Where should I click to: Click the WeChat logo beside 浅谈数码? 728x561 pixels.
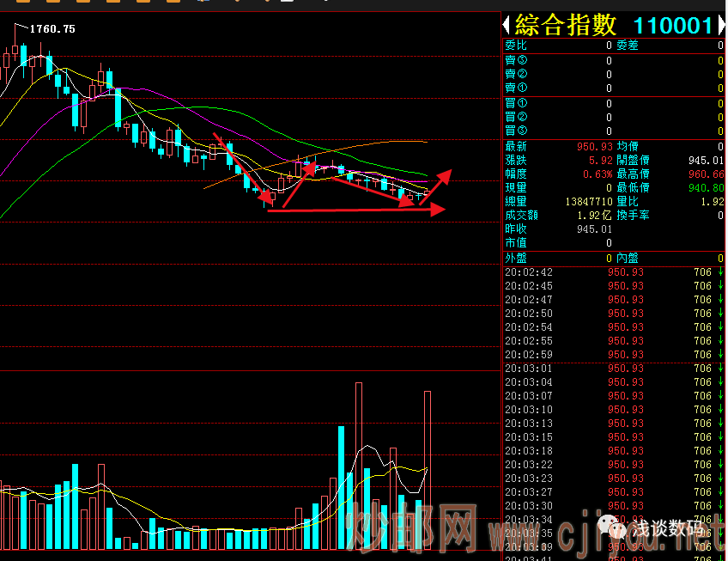(x=615, y=523)
